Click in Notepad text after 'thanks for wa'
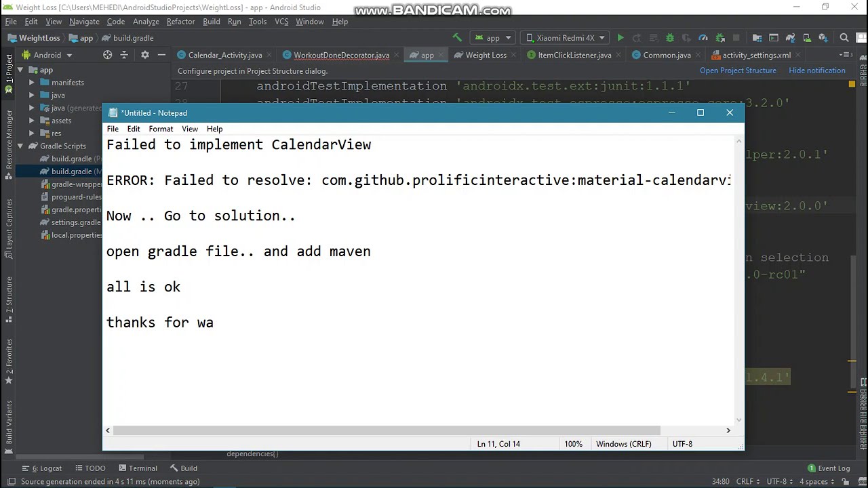 click(215, 323)
